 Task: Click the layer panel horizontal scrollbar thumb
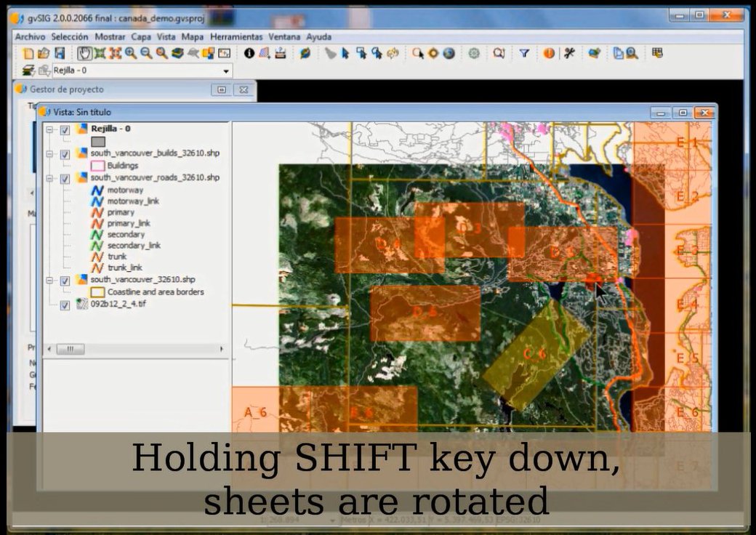[x=71, y=350]
